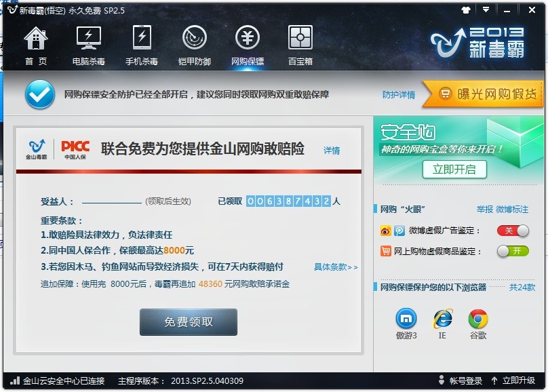This screenshot has height=392, width=548.
Task: Open the main menu dropdown arrow
Action: point(486,9)
